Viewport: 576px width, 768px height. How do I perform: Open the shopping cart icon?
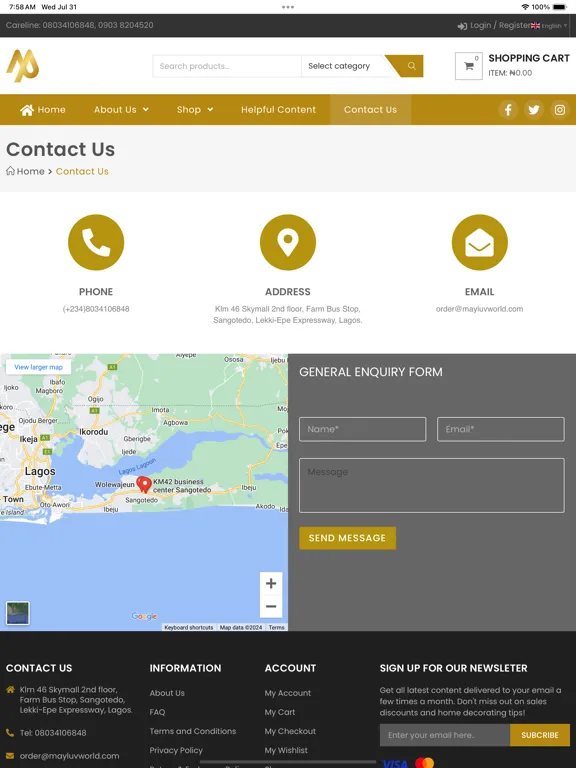pyautogui.click(x=469, y=66)
